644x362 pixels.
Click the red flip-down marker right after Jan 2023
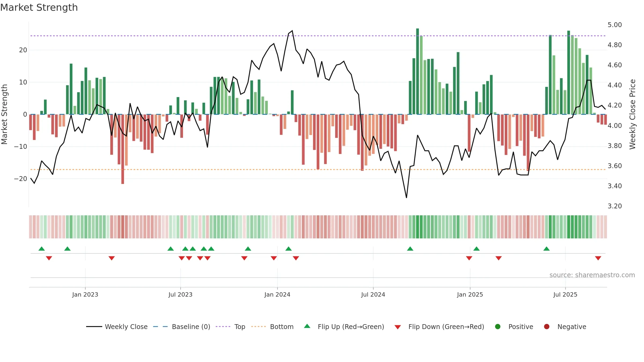coord(112,258)
